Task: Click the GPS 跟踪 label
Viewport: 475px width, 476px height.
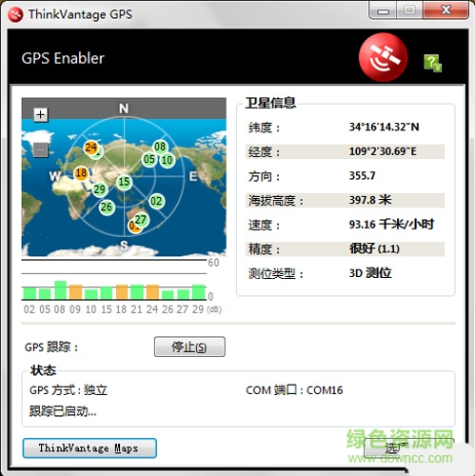Action: [51, 347]
